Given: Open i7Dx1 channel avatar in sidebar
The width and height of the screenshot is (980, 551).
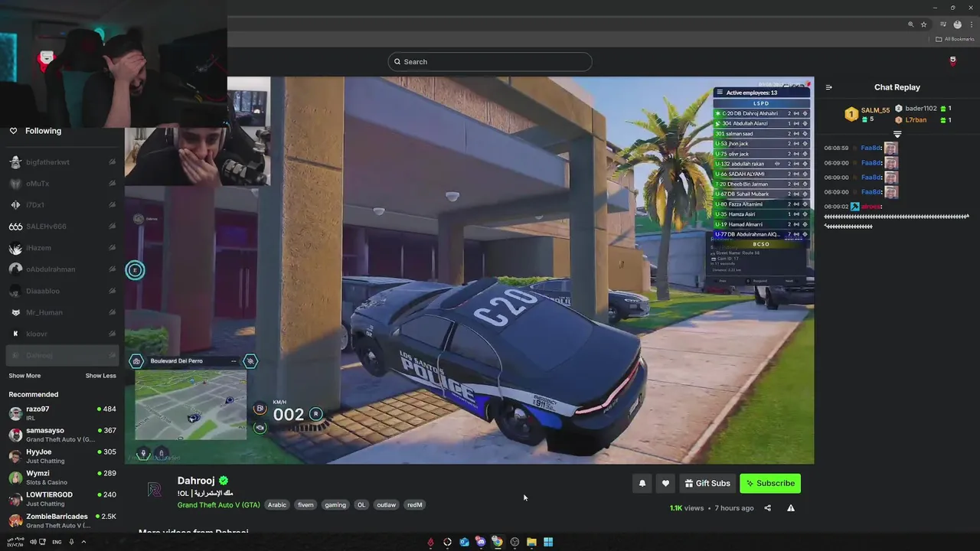Looking at the screenshot, I should tap(15, 205).
